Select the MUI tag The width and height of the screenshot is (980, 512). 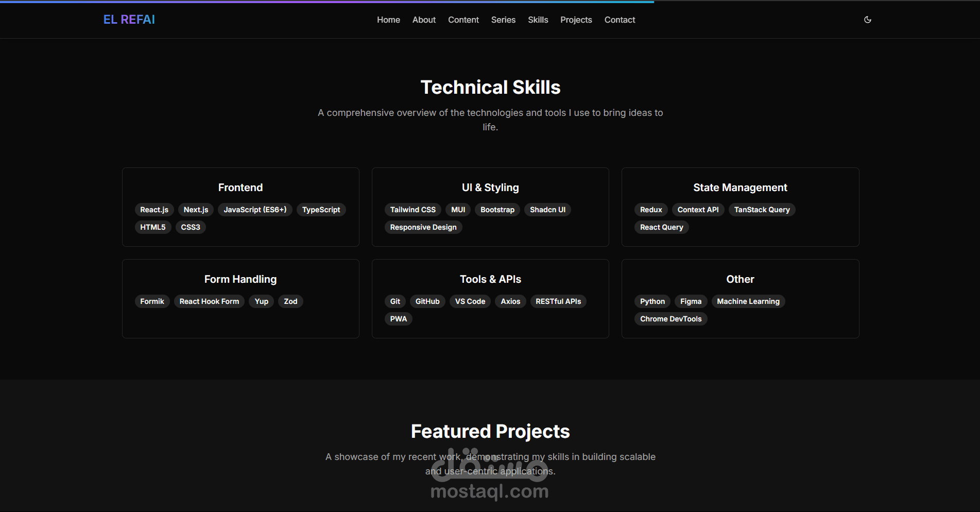[x=458, y=210]
